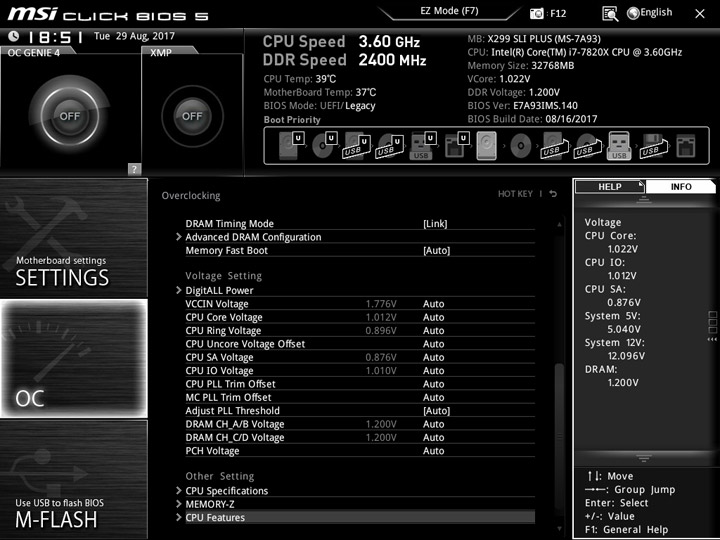Click the clock icon beside the time
The height and width of the screenshot is (540, 720).
click(x=14, y=36)
